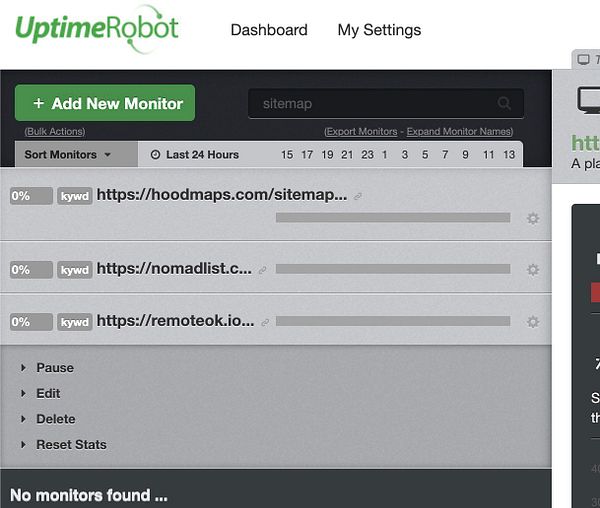
Task: Click hour marker 13 on the timeline header
Action: coord(509,155)
